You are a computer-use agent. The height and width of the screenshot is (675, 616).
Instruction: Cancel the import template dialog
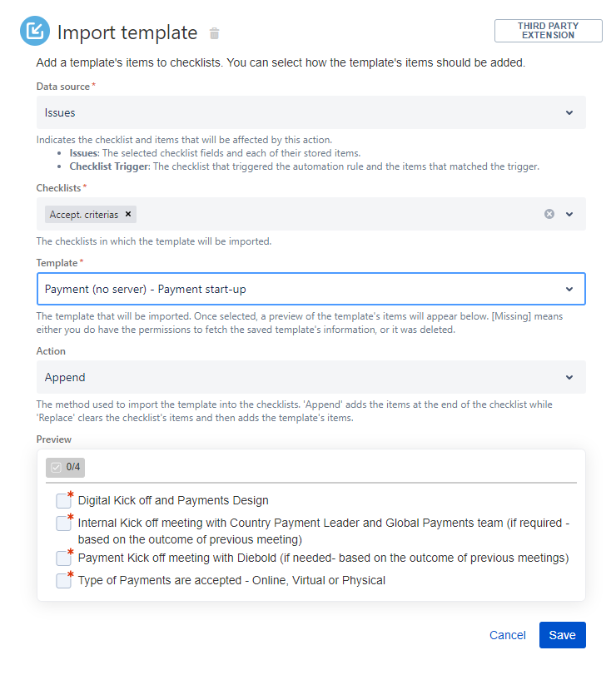pyautogui.click(x=508, y=635)
